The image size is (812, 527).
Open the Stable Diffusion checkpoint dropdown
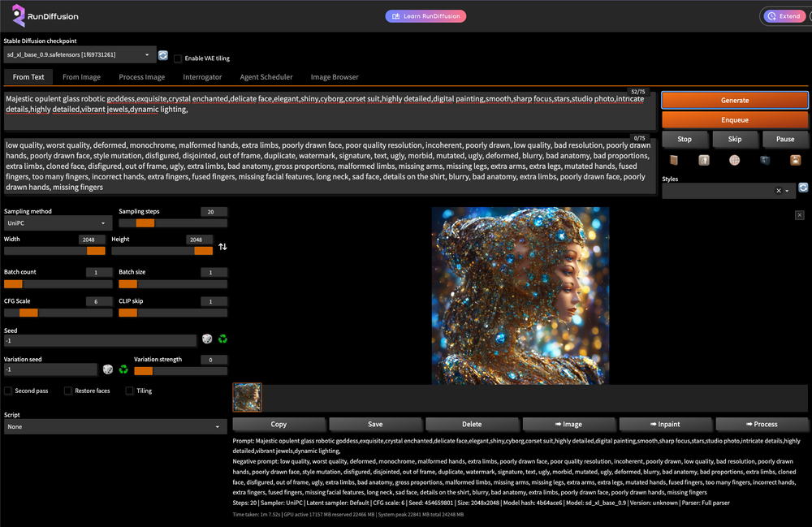point(79,55)
